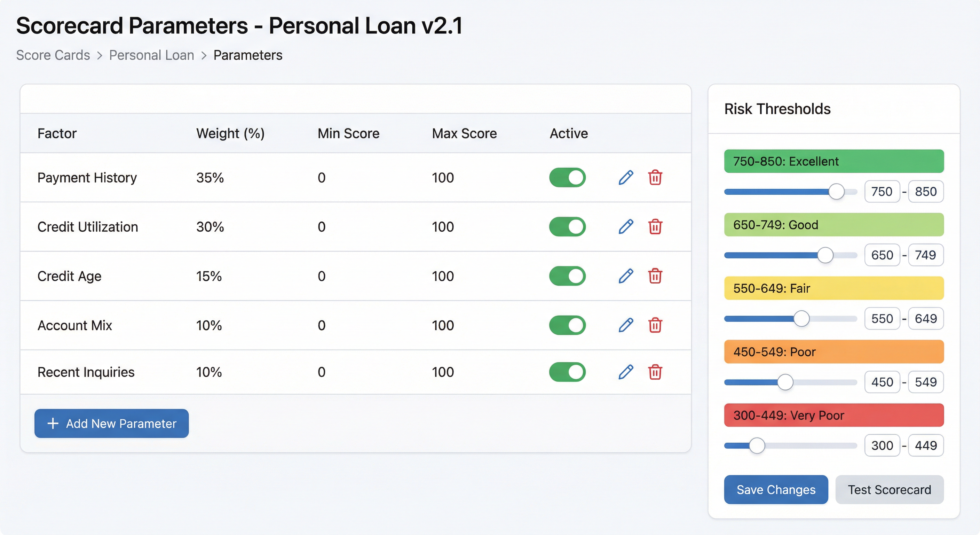Toggle the Recent Inquiries active switch
The image size is (980, 535).
tap(567, 372)
